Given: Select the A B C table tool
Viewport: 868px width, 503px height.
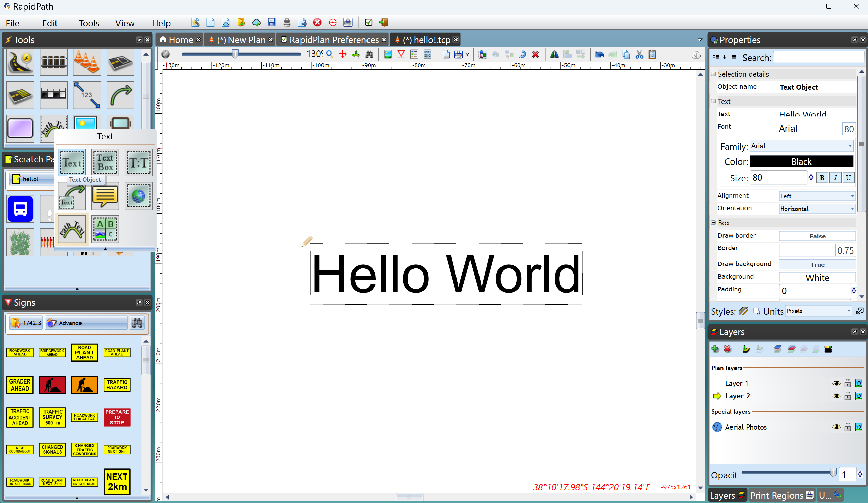Looking at the screenshot, I should coord(105,229).
